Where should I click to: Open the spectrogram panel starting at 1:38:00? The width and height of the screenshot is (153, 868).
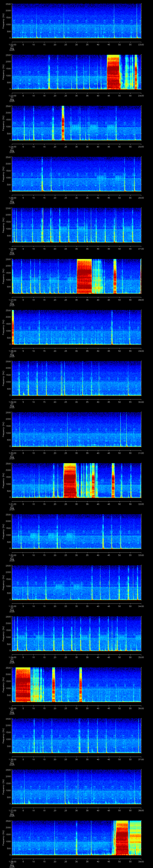[x=77, y=838]
